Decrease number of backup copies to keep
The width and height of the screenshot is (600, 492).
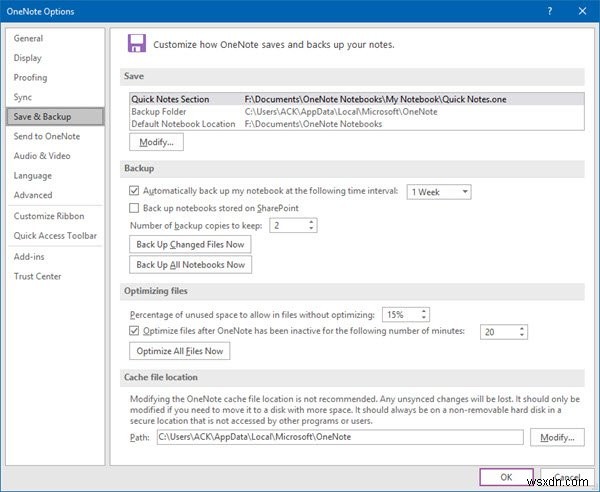[311, 228]
